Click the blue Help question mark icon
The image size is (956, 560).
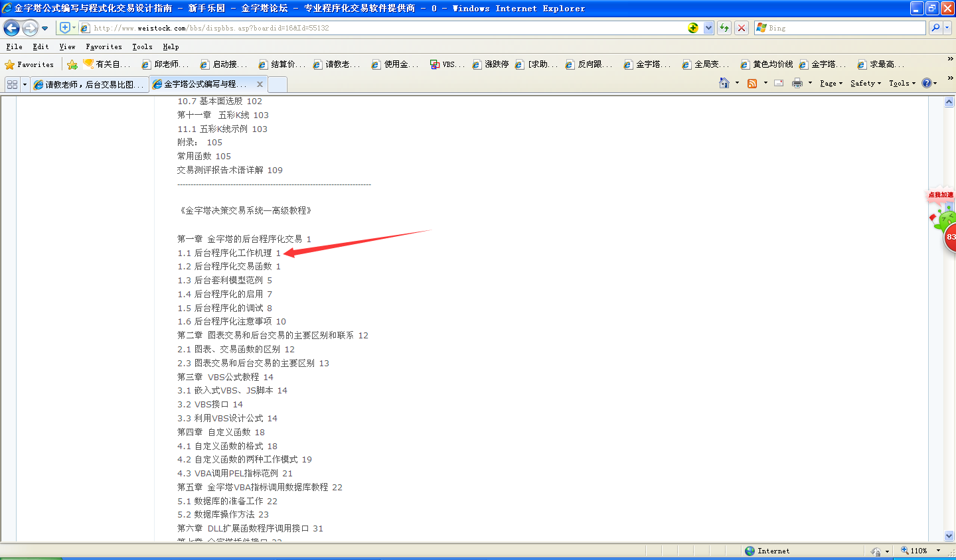[x=927, y=83]
